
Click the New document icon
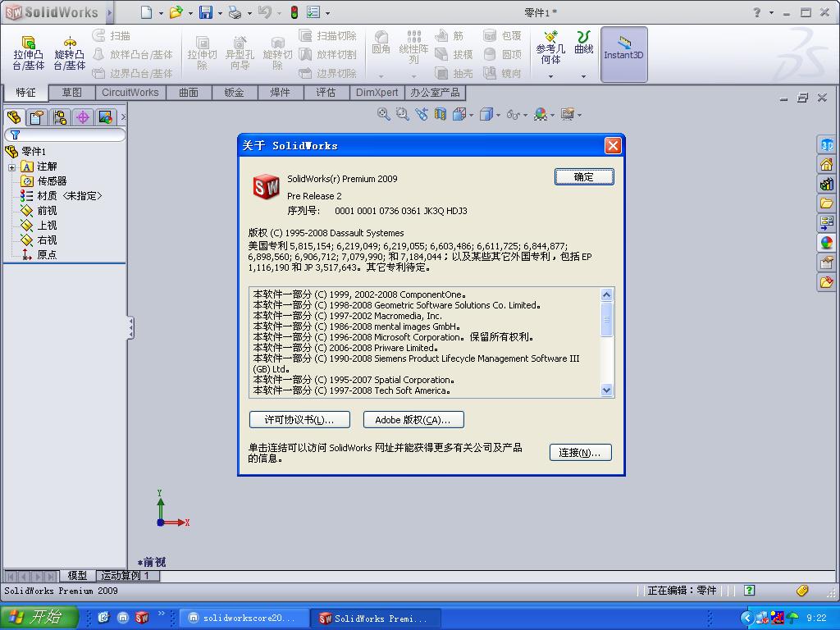146,12
